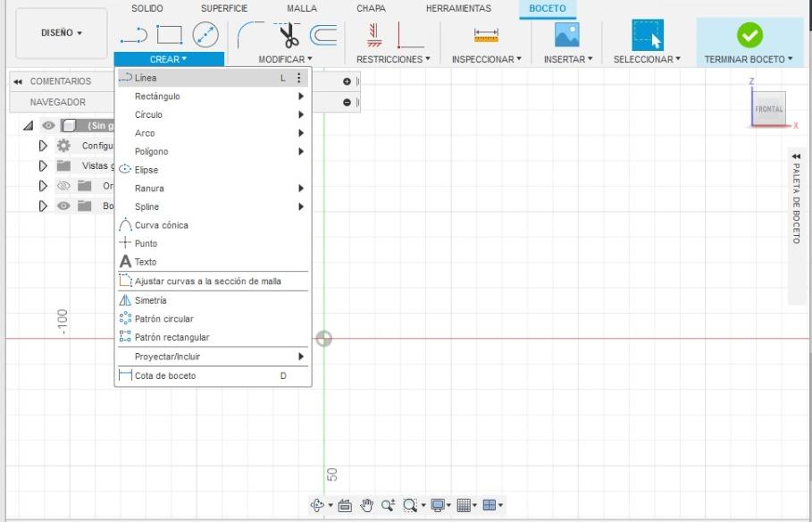Viewport: 812px width, 522px height.
Task: Click the Insert image icon
Action: (567, 35)
